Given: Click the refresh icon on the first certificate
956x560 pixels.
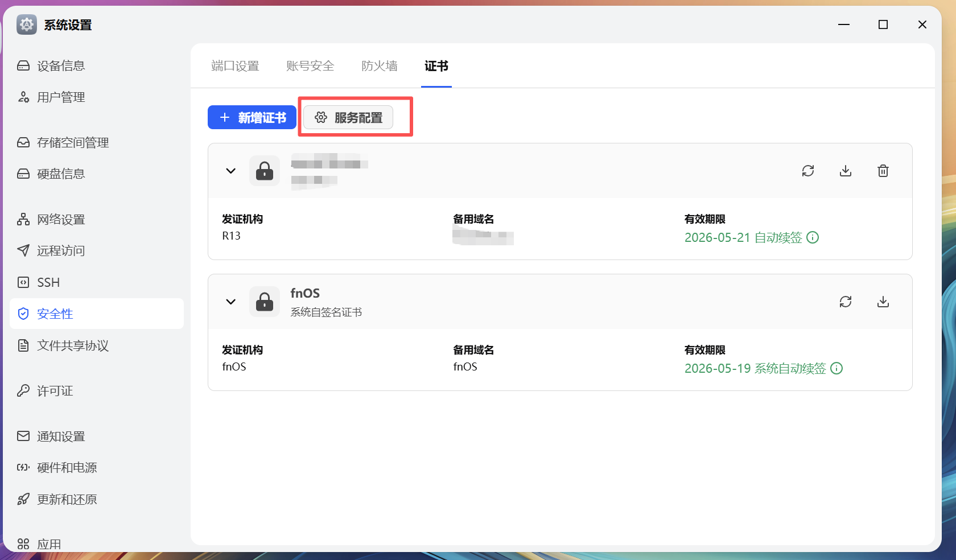Looking at the screenshot, I should 808,171.
